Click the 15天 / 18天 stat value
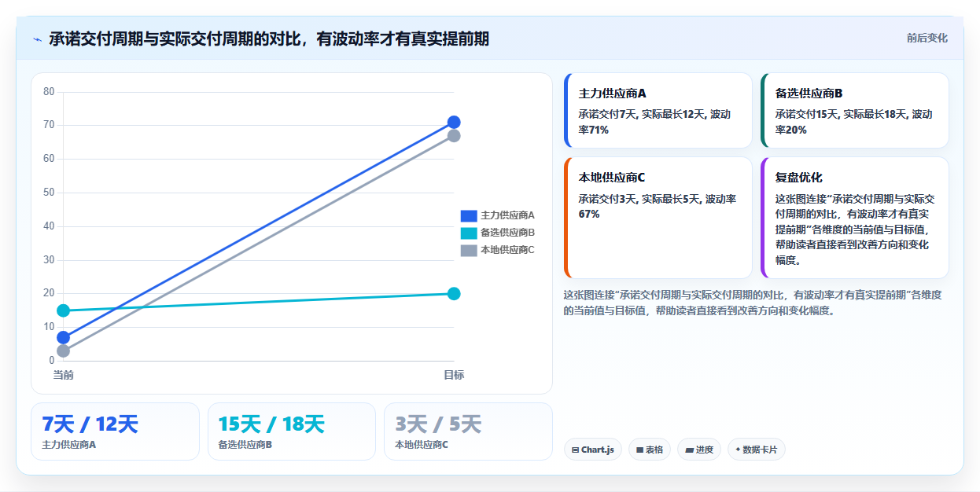Image resolution: width=980 pixels, height=492 pixels. [x=271, y=424]
